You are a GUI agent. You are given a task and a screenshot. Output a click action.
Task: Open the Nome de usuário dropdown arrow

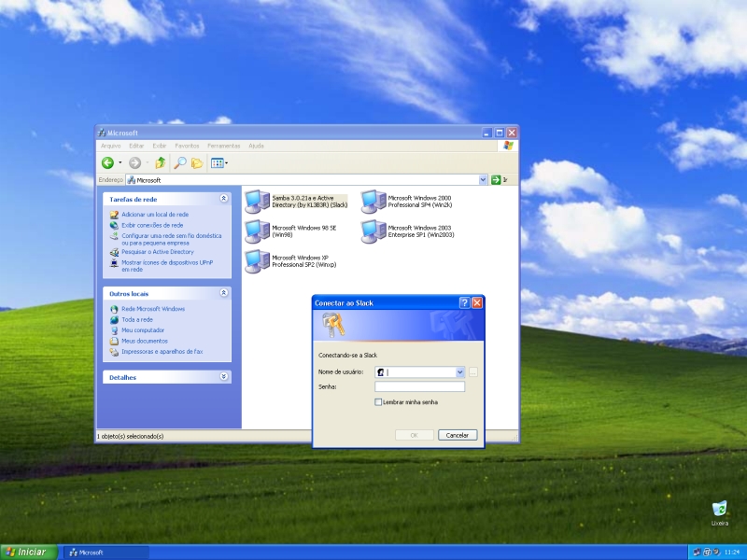(460, 371)
